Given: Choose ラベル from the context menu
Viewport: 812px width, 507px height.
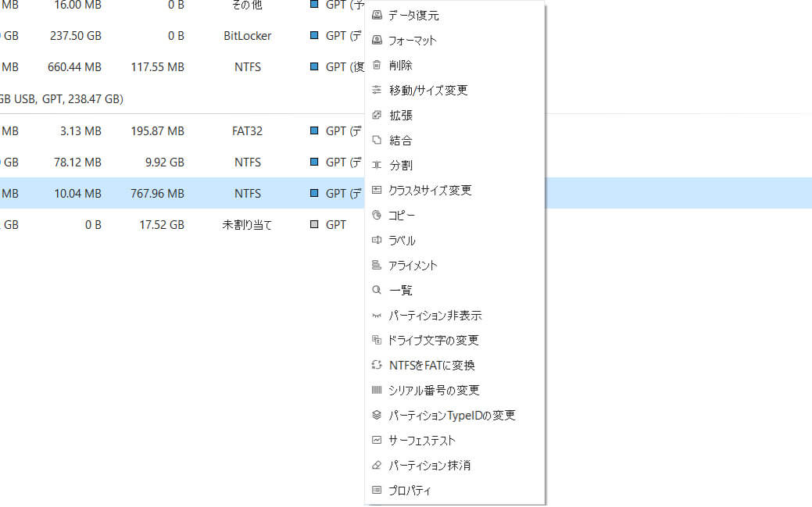Looking at the screenshot, I should pyautogui.click(x=402, y=240).
